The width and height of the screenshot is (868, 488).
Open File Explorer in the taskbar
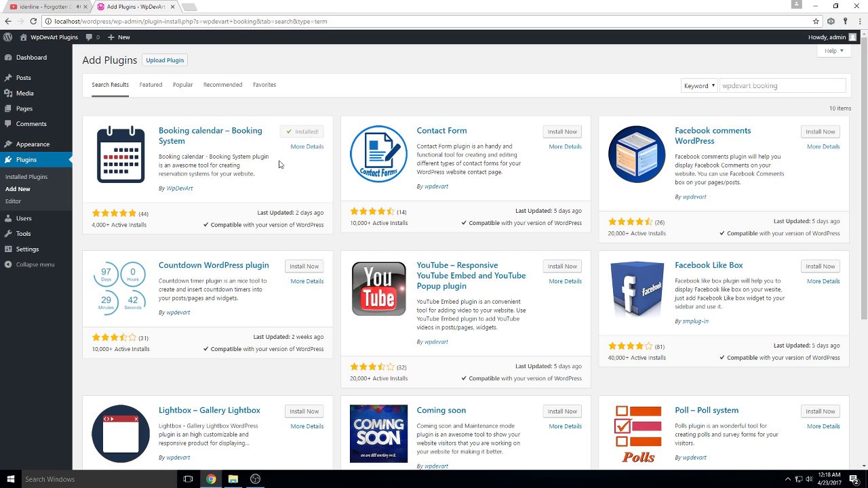tap(233, 479)
